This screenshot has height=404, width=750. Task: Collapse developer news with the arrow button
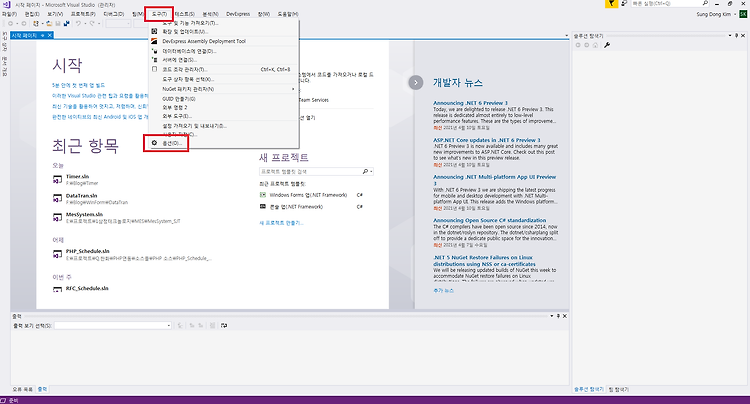[416, 83]
